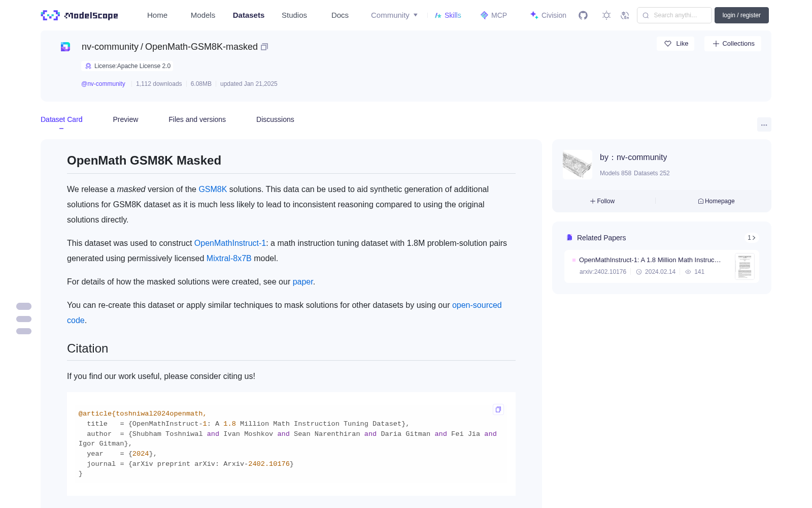This screenshot has width=812, height=508.
Task: Visit the @nv-community profile link
Action: click(x=103, y=84)
